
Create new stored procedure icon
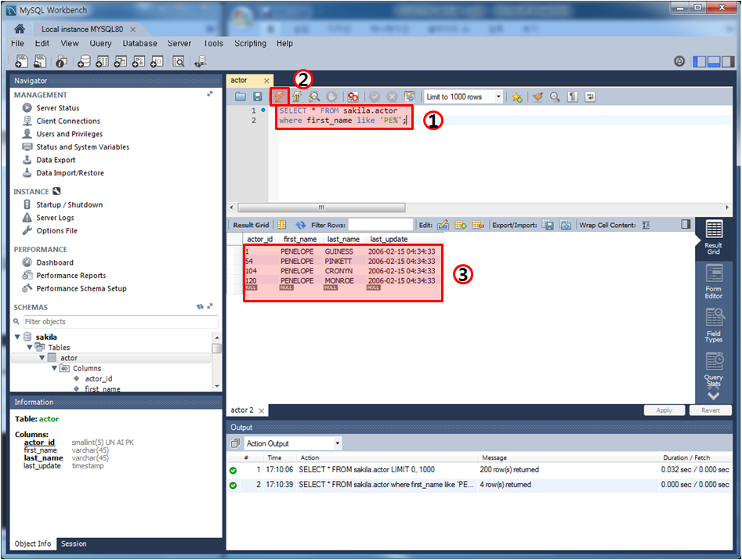138,62
